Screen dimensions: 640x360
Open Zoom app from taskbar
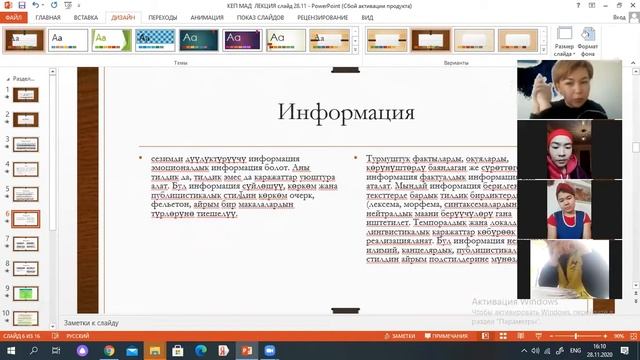coord(269,351)
